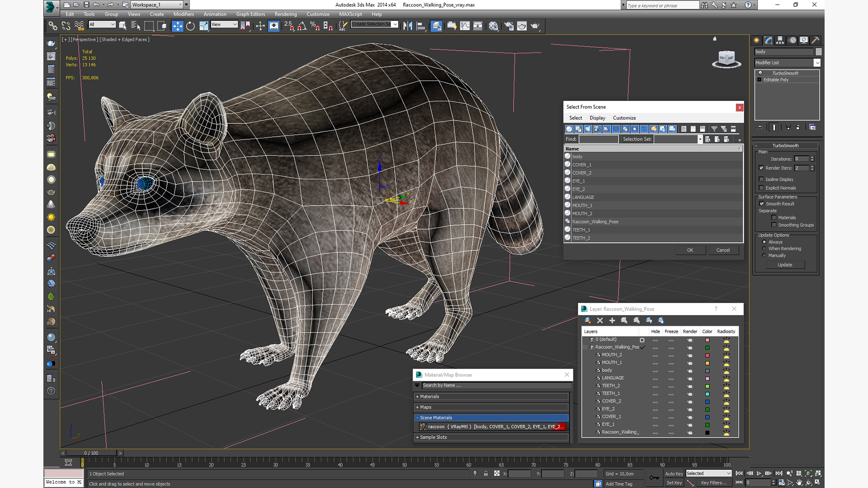Screen dimensions: 868x488
Task: Click the Color swatch for MOUTH_2 layer
Action: click(707, 355)
